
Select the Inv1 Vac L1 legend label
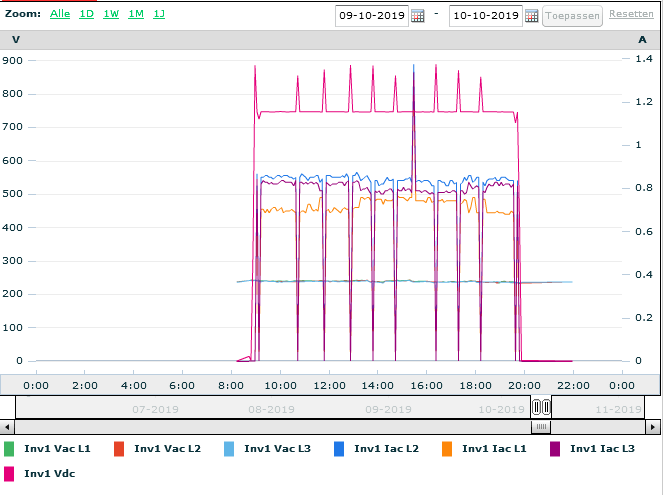(x=58, y=449)
